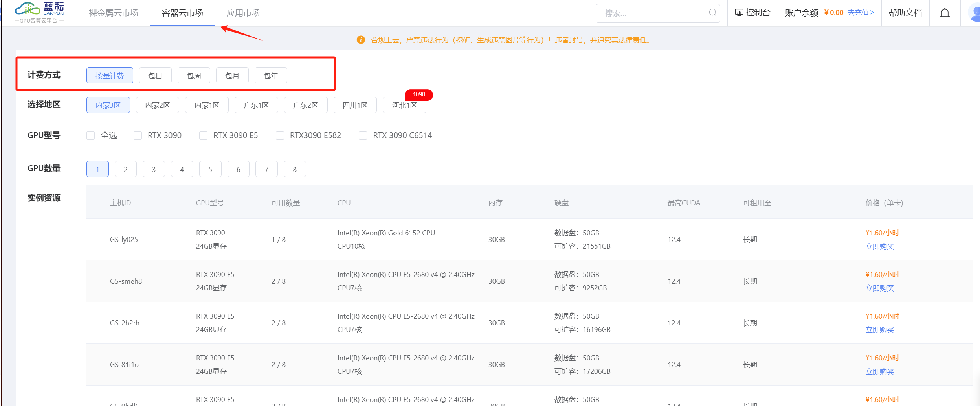Click the 最高CUDA column header

684,203
